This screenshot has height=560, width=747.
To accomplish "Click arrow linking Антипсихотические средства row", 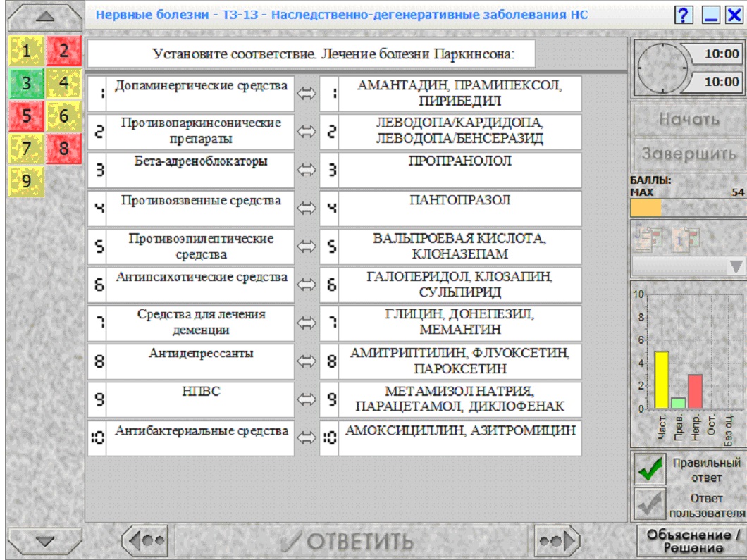I will click(x=307, y=285).
